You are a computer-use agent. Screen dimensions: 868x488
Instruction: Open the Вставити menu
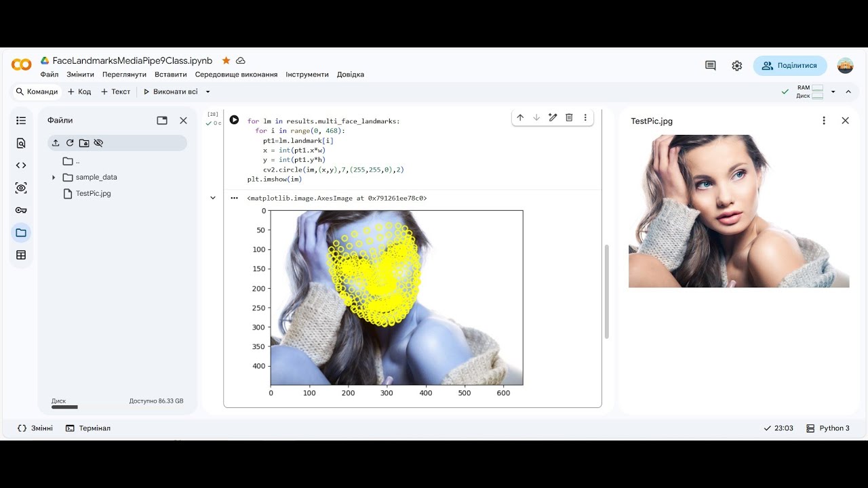click(171, 75)
